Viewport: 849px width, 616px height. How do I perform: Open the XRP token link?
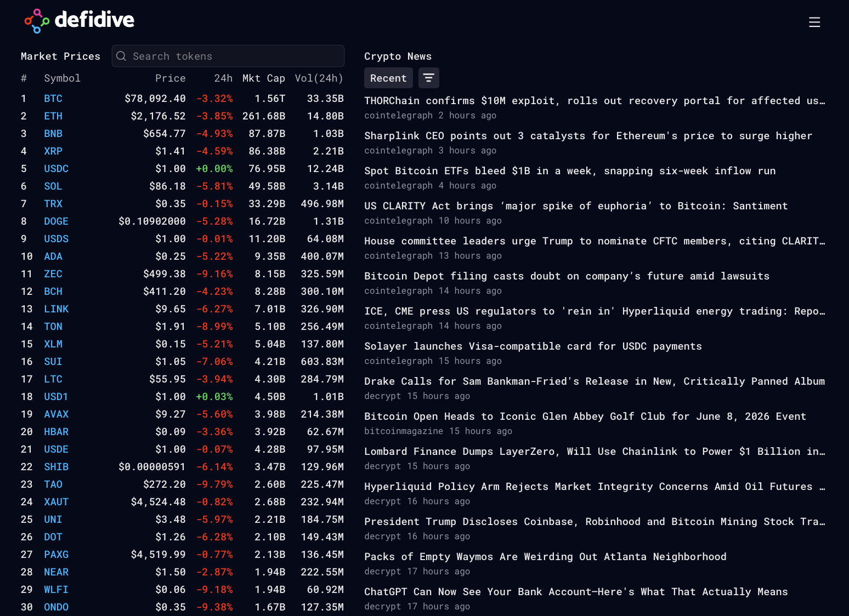pyautogui.click(x=53, y=151)
